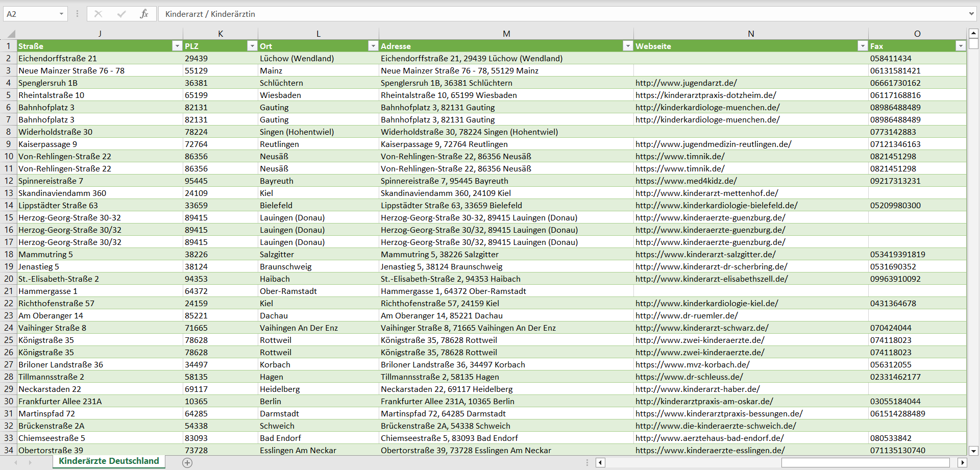This screenshot has width=980, height=470.
Task: Click Ort cell Wiesbaden
Action: click(x=318, y=95)
